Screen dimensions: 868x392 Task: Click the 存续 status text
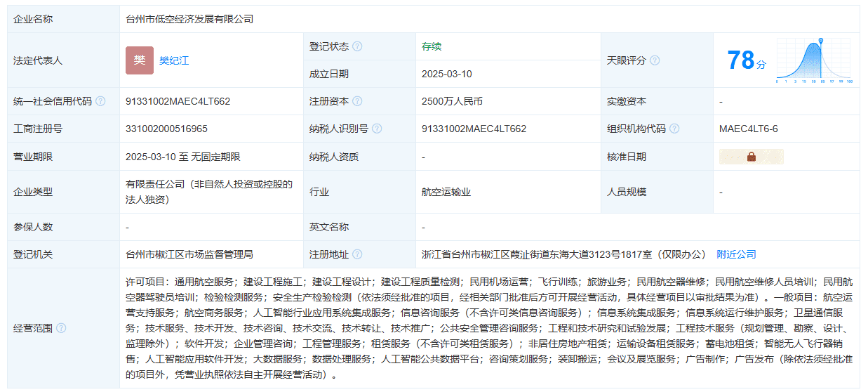click(432, 46)
